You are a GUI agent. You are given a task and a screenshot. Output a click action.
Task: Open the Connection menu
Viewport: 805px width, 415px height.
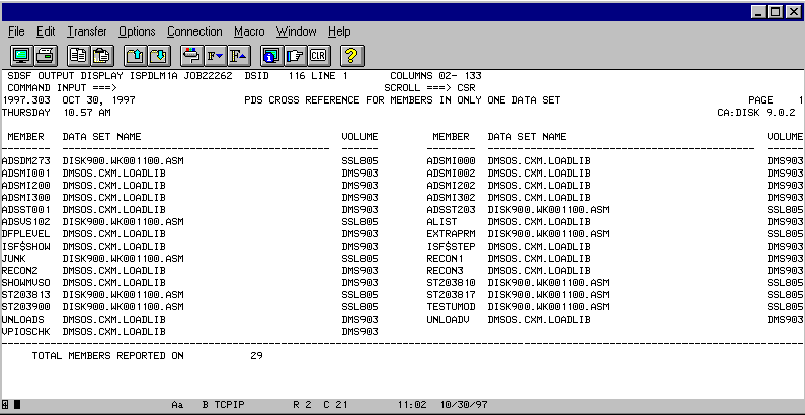(x=194, y=32)
